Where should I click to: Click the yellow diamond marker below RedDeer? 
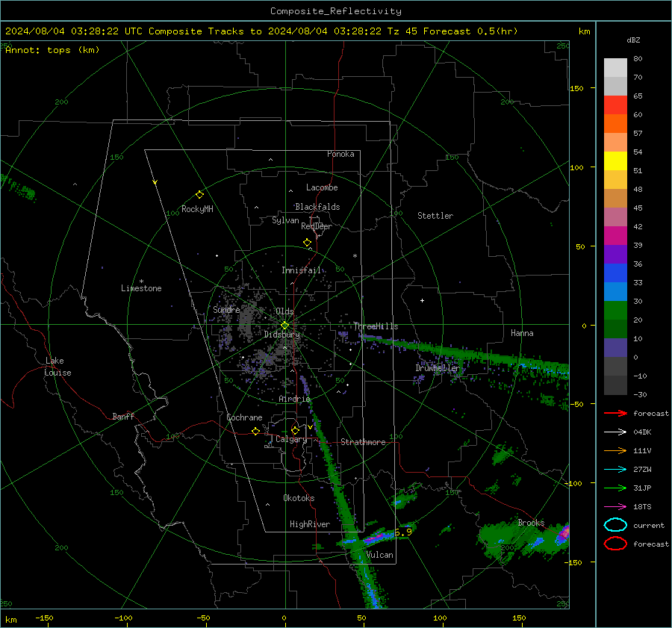tap(308, 243)
